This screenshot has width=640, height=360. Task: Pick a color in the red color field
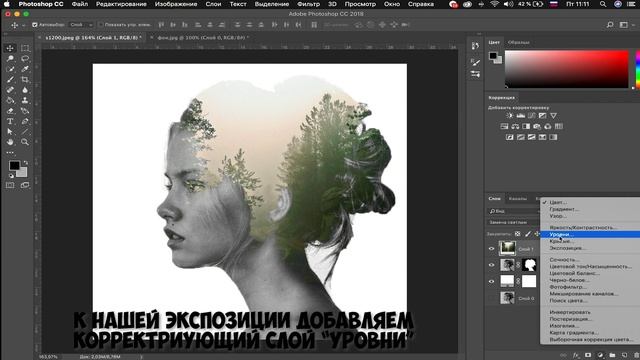pos(567,69)
